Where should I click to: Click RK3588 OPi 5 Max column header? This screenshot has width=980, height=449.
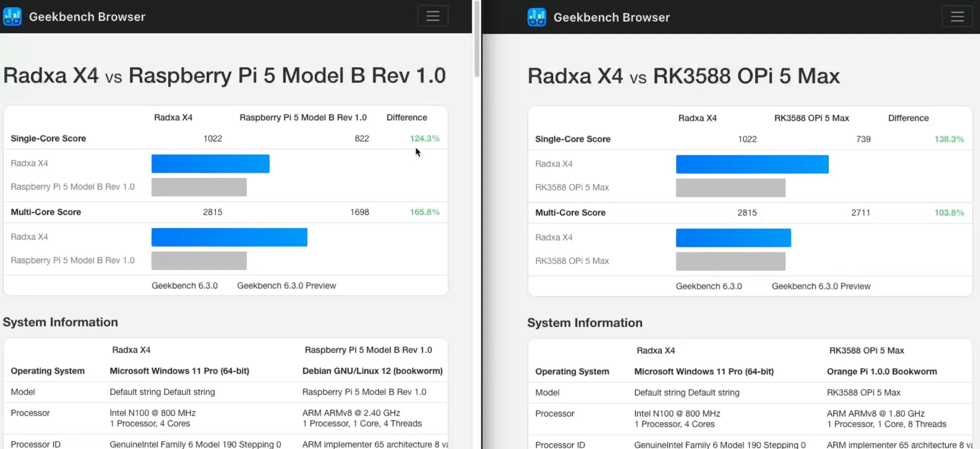pos(812,118)
